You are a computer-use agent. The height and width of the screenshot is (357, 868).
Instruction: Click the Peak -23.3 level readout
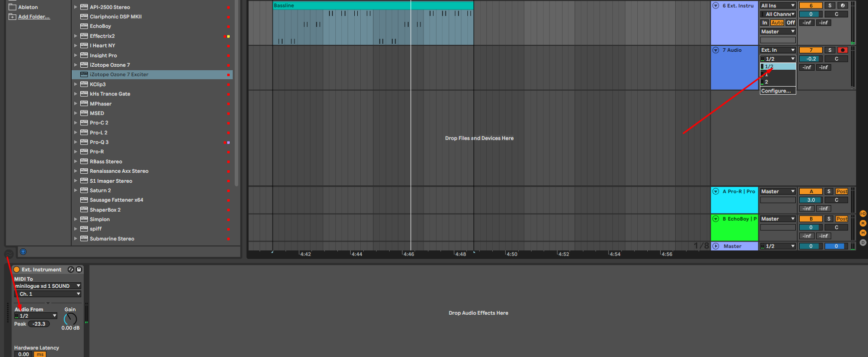tap(39, 324)
